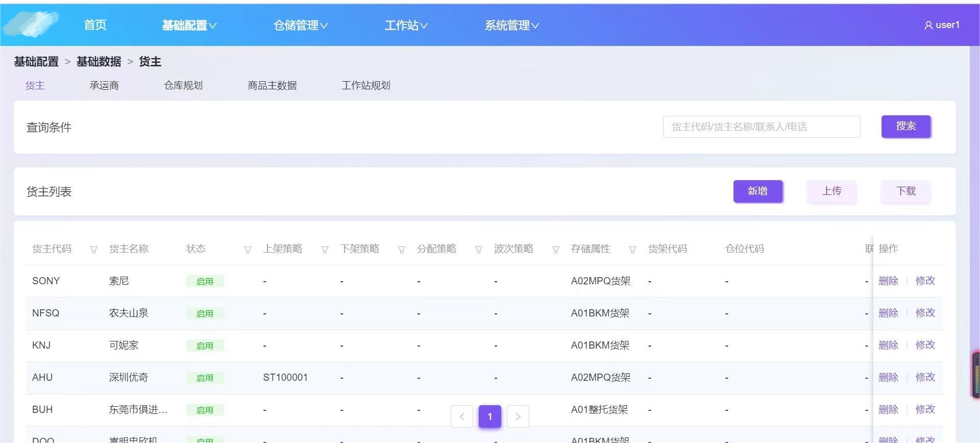This screenshot has width=980, height=443.
Task: Click the 下载 button
Action: (906, 191)
